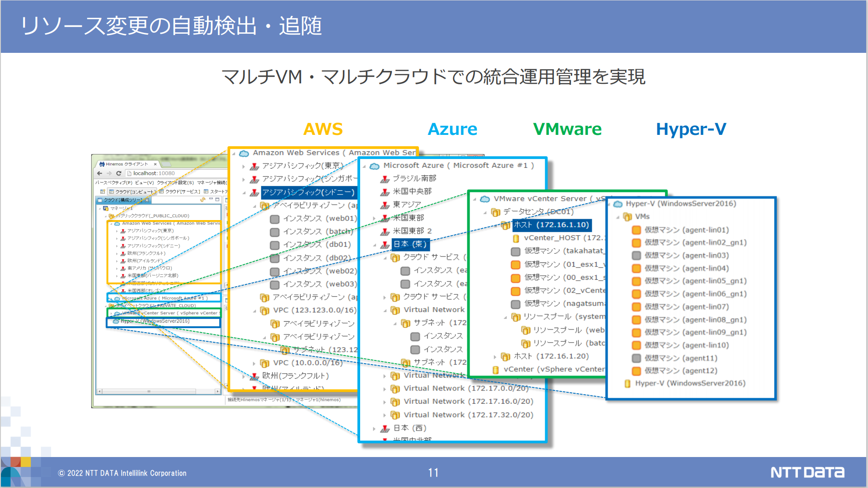Viewport: 868px width, 488px height.
Task: Click the icon of 仮想マシン (agent-lin01)
Action: pyautogui.click(x=636, y=230)
